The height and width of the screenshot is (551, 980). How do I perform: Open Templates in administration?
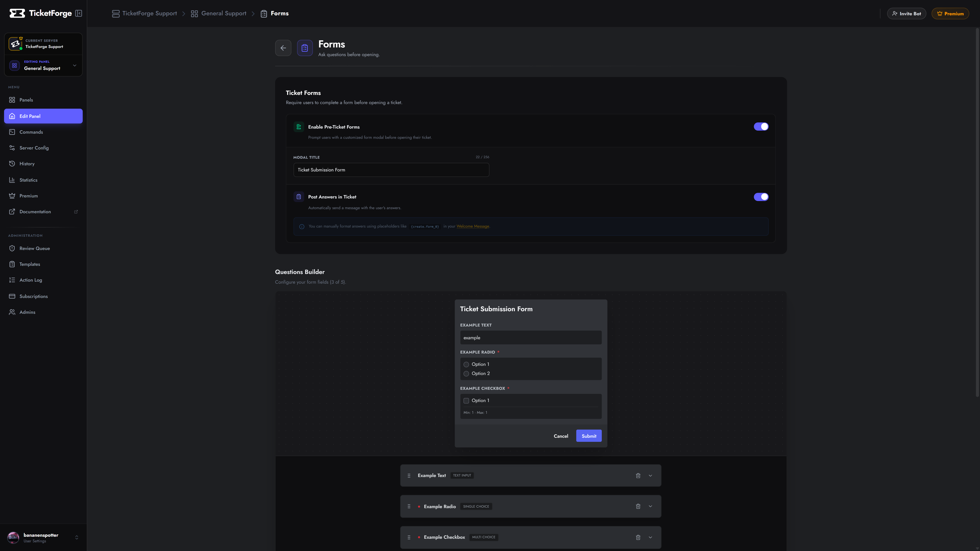[x=43, y=264]
